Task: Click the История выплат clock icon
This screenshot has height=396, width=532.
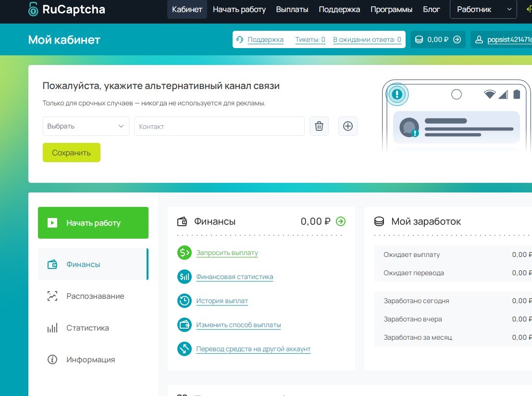Action: click(185, 301)
